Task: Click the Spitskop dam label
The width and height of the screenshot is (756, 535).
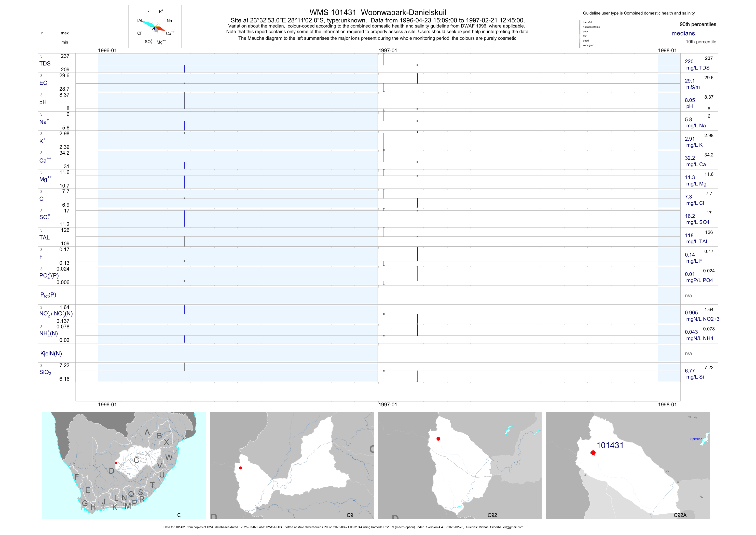Action: pyautogui.click(x=696, y=439)
